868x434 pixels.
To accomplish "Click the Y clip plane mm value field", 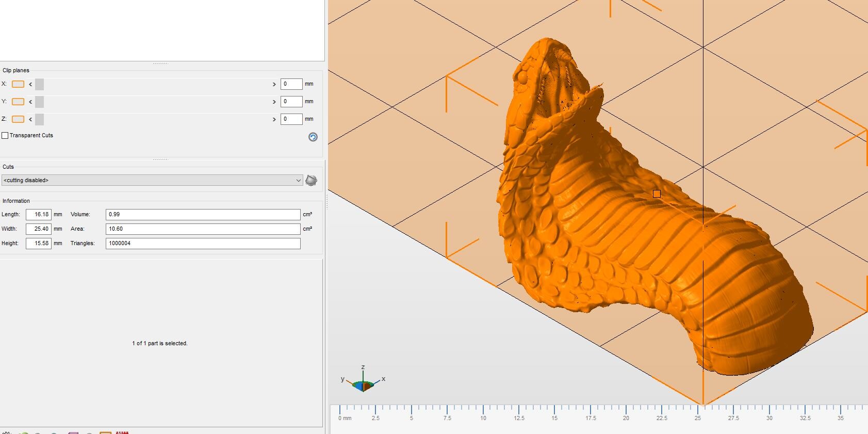I will click(291, 102).
